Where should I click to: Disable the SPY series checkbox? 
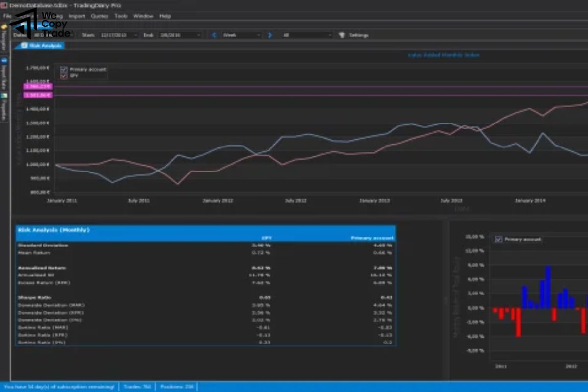tap(63, 76)
